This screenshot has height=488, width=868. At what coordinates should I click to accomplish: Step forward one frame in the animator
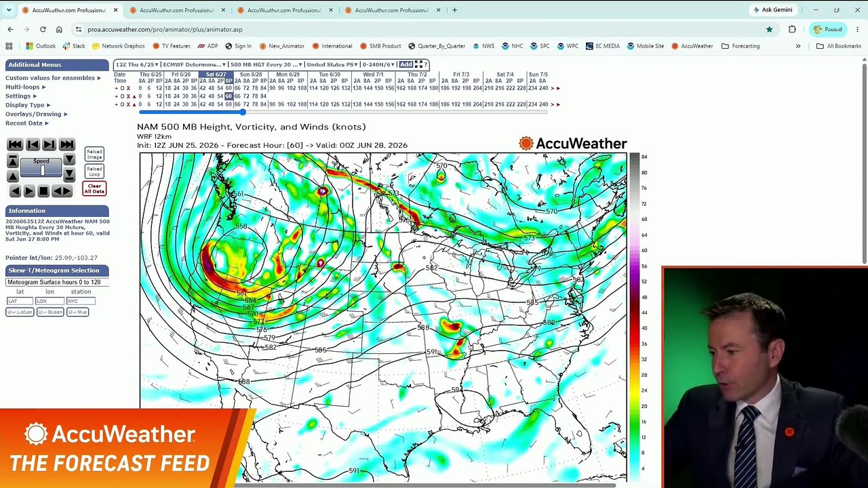pyautogui.click(x=49, y=144)
